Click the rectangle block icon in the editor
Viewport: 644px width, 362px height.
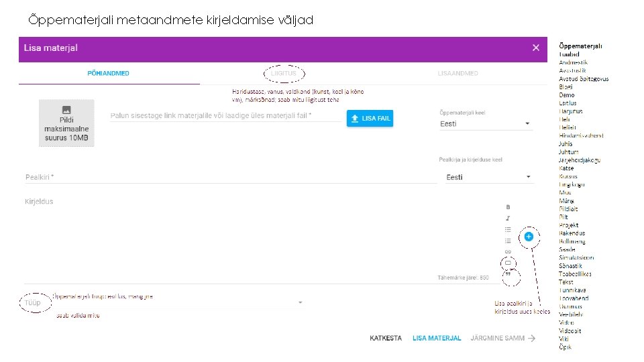(x=508, y=263)
